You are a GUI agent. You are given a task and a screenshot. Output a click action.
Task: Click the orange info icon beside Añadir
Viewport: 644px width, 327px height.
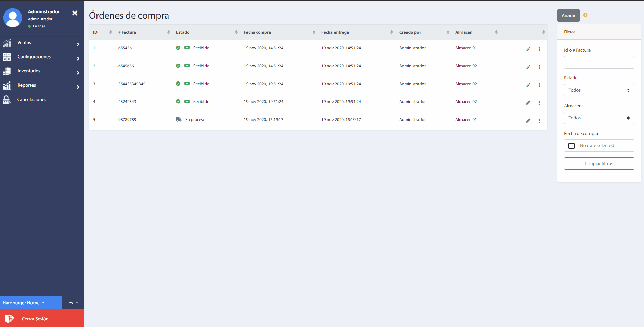[585, 15]
